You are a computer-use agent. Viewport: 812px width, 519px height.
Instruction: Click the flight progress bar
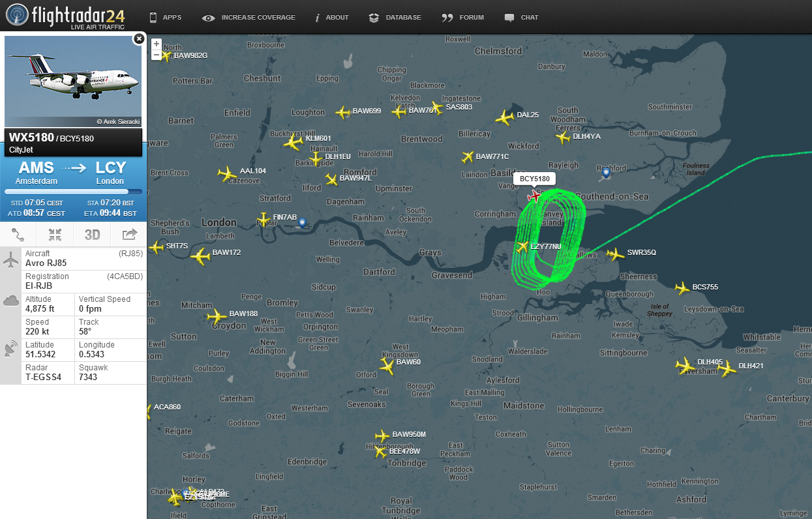(x=73, y=192)
